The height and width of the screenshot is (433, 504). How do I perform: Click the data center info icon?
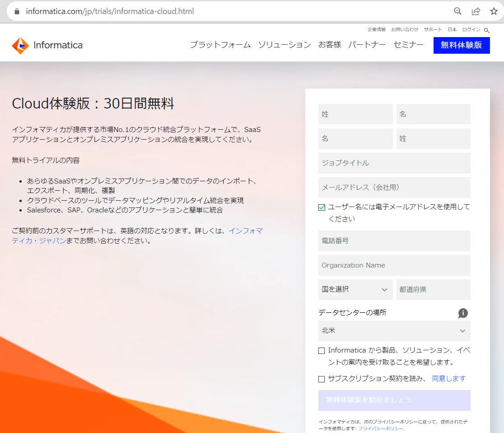[x=463, y=313]
